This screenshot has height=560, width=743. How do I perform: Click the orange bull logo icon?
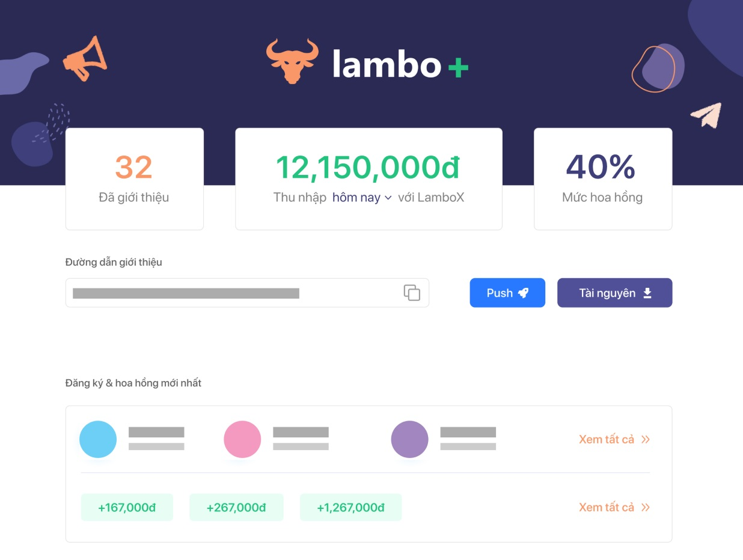pyautogui.click(x=292, y=61)
